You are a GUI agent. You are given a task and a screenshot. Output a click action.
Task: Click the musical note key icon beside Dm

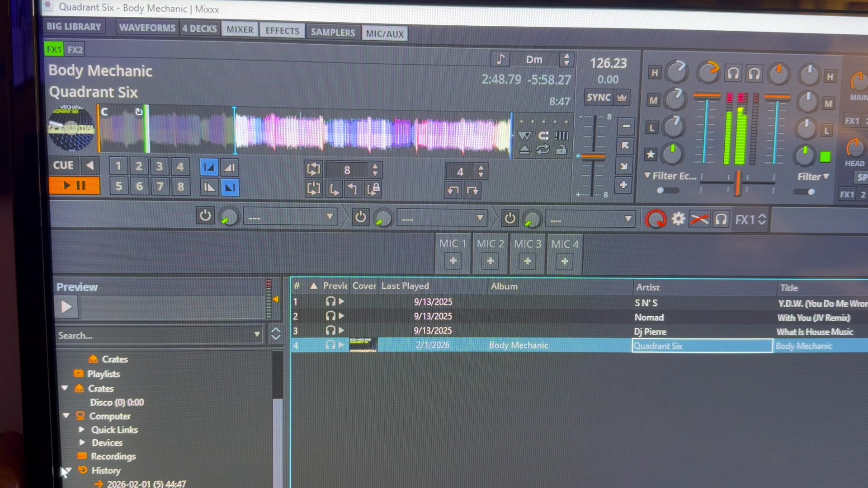tap(500, 59)
